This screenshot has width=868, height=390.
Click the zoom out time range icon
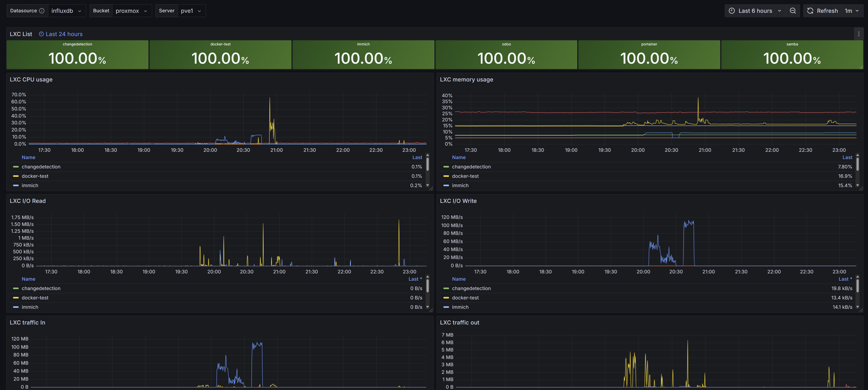tap(793, 11)
